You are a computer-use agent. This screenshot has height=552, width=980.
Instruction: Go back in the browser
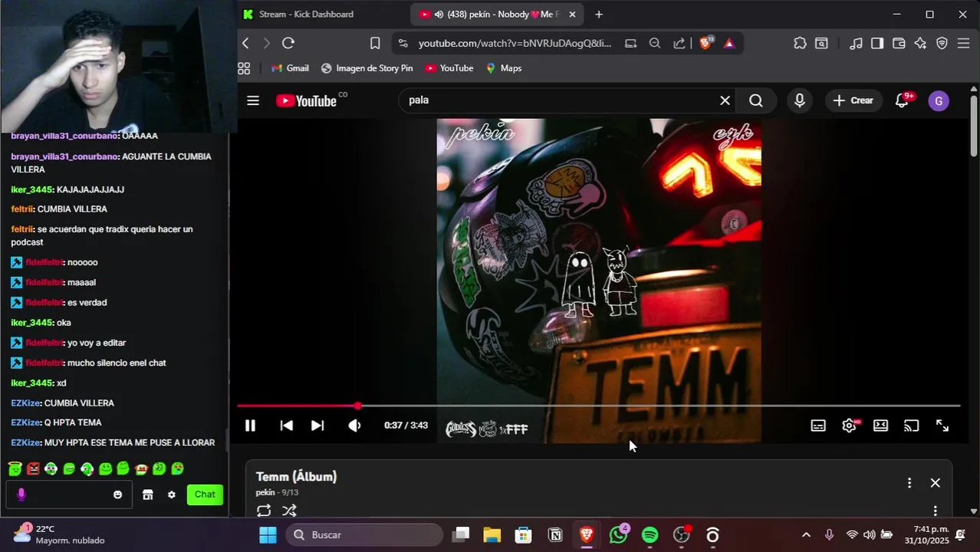tap(245, 43)
